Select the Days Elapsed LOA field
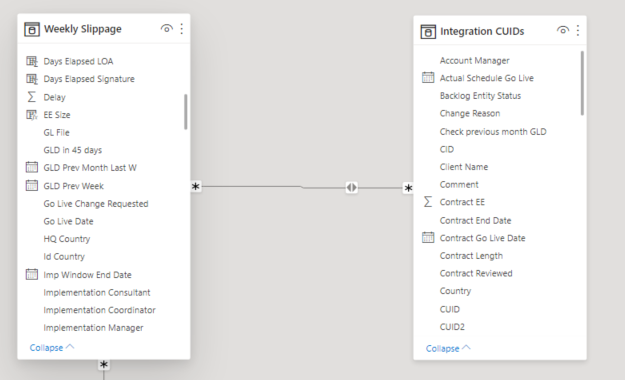The width and height of the screenshot is (625, 380). 78,61
